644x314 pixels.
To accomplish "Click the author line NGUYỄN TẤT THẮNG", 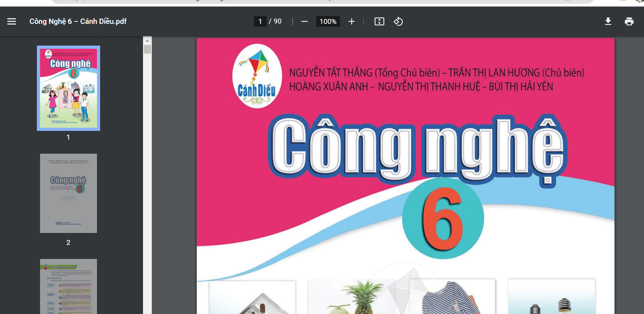I will (437, 73).
